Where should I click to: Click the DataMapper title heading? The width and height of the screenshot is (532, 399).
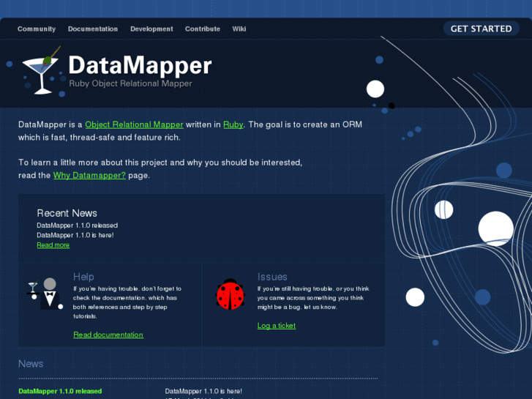tap(140, 65)
